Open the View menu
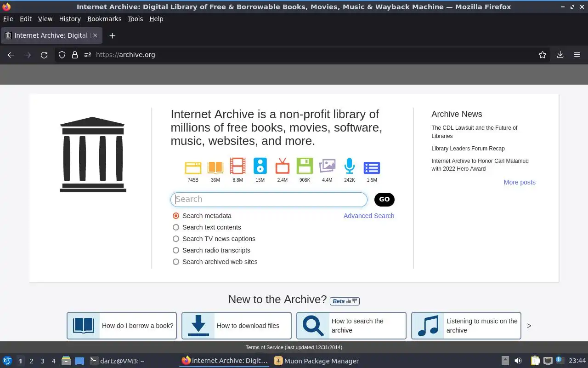This screenshot has height=368, width=588. (x=45, y=19)
